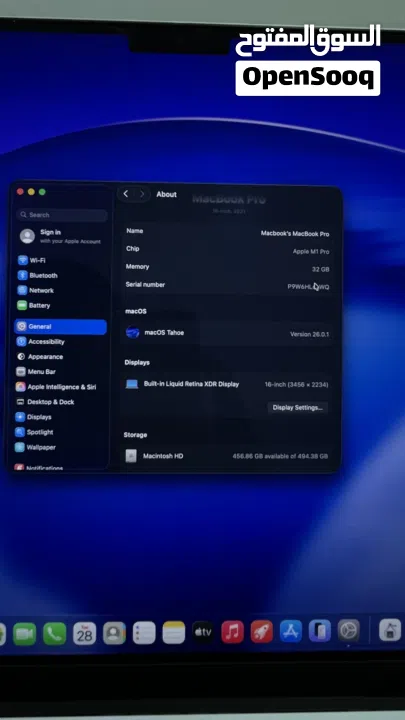Viewport: 405px width, 720px height.
Task: Open Bluetooth settings in sidebar
Action: 38,276
